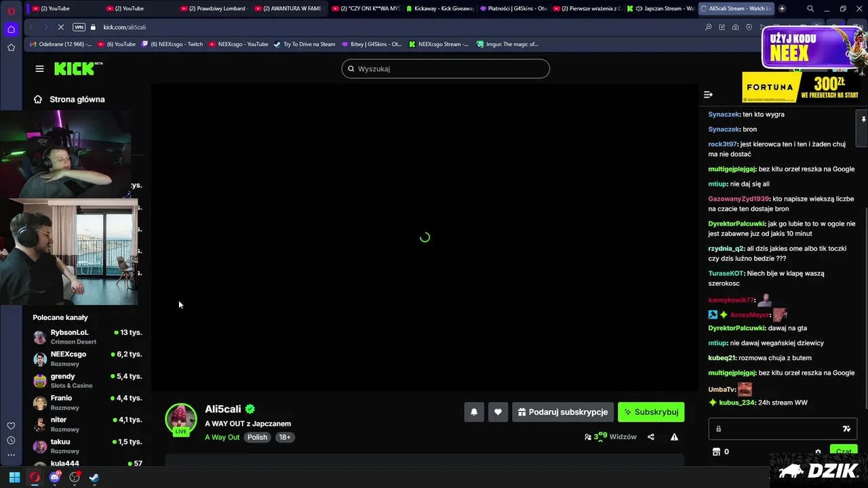The height and width of the screenshot is (488, 868).
Task: Open Discord from the taskbar
Action: click(55, 477)
